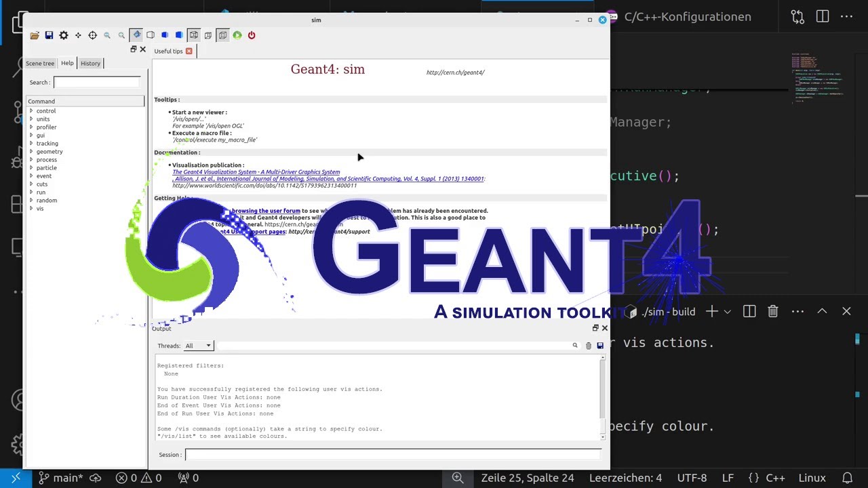Screen dimensions: 868x488
Task: Toggle the Rotate mouse mode
Action: click(136, 35)
